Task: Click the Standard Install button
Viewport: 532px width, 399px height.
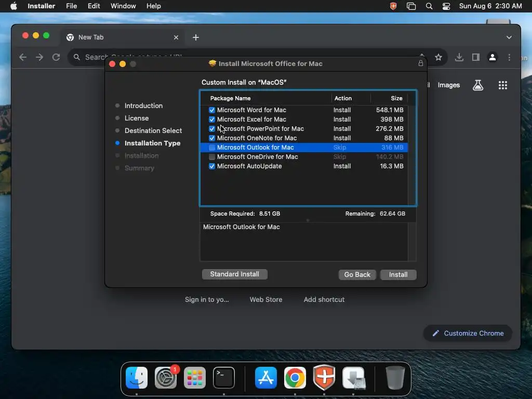Action: click(234, 274)
